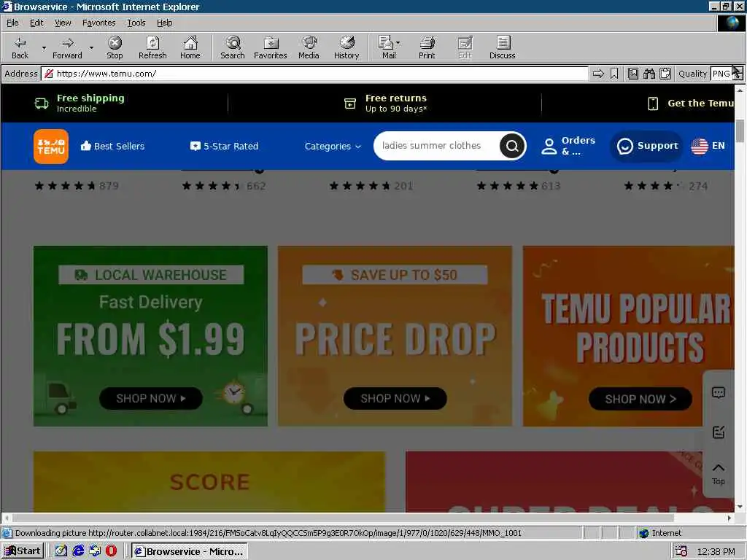Click the Start button

[x=23, y=551]
